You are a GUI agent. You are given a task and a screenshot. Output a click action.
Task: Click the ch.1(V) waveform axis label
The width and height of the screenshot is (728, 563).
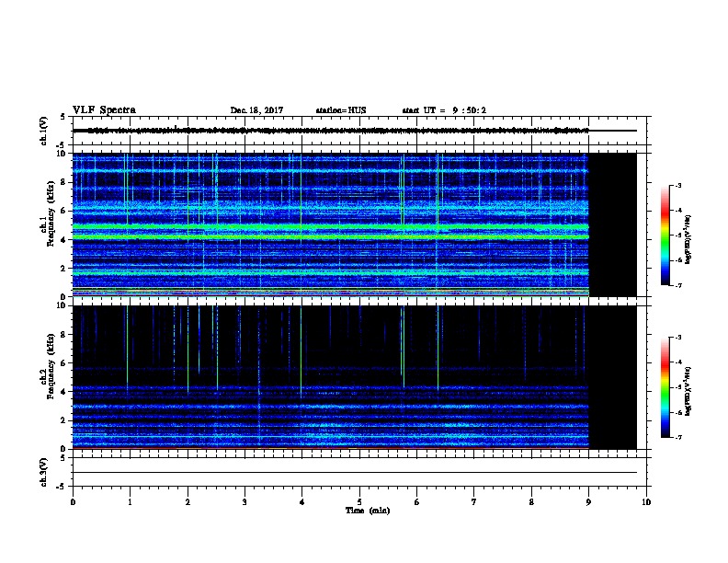[x=44, y=131]
